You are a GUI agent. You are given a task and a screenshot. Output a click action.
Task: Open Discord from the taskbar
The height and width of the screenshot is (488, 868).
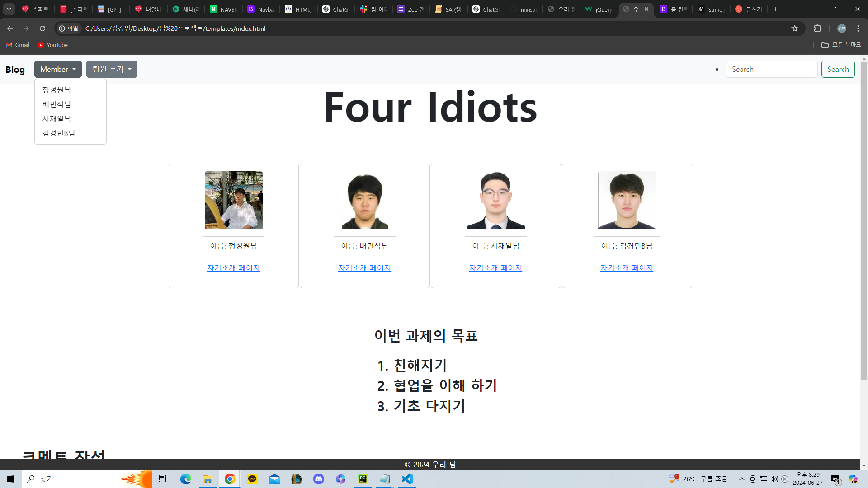[319, 479]
